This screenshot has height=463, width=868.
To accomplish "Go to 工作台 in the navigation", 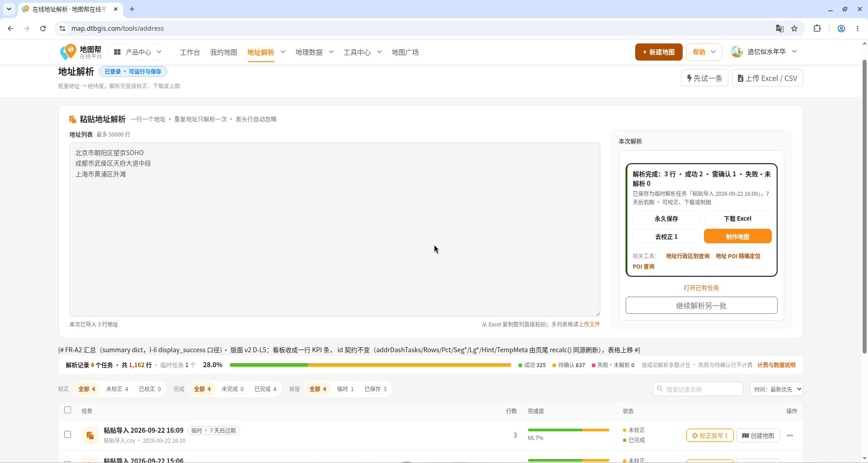I will tap(190, 52).
